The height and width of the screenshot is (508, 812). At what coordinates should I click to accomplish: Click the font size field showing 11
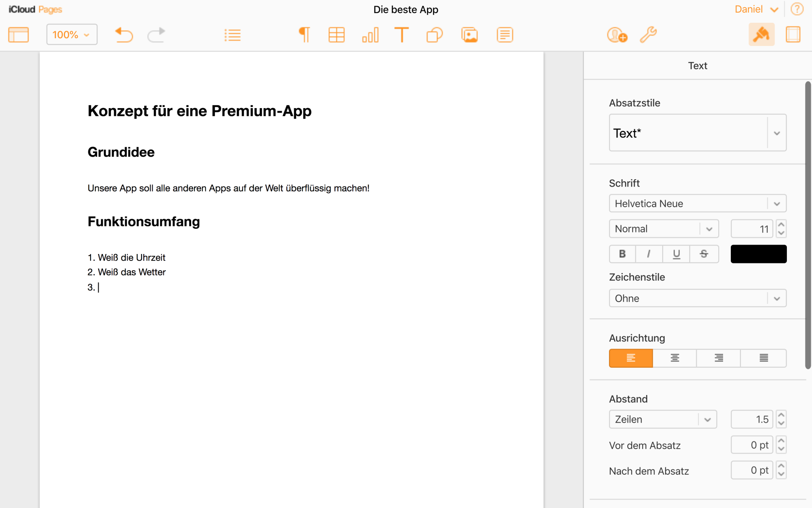(752, 229)
